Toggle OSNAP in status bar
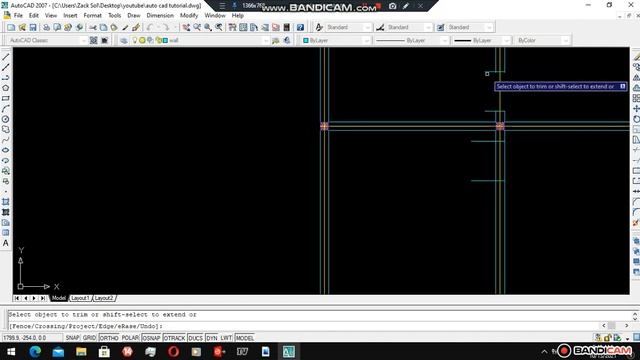The height and width of the screenshot is (360, 640). 151,338
